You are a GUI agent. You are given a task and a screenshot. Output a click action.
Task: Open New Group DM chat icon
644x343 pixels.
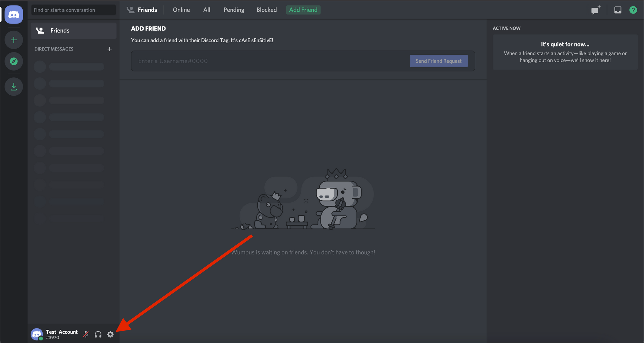(x=596, y=10)
